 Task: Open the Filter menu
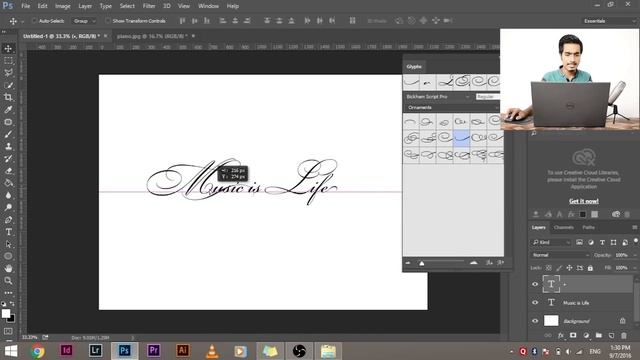149,6
